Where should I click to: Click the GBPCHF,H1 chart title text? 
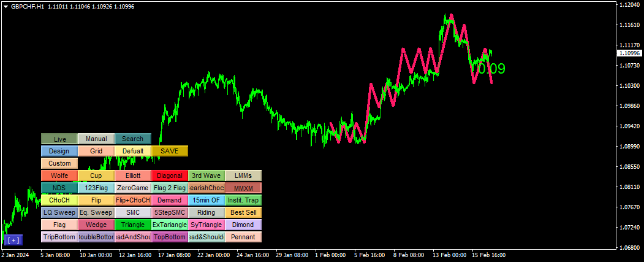click(x=28, y=7)
